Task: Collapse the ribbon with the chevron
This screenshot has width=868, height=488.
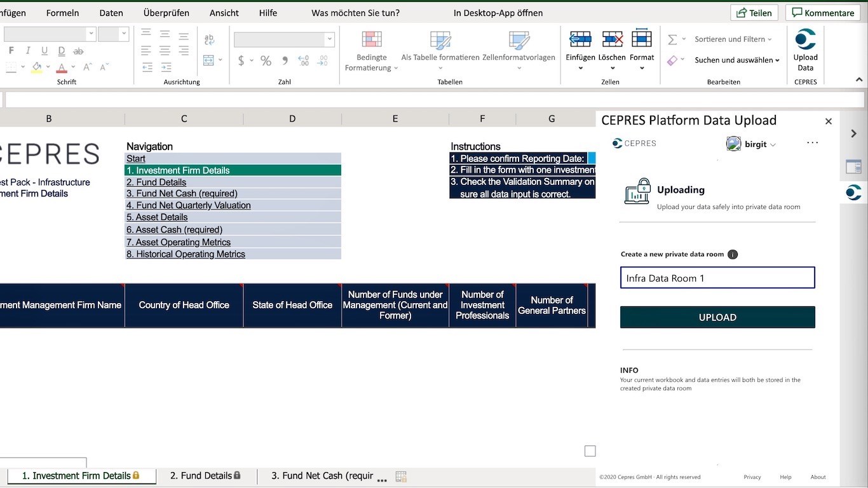Action: click(860, 79)
